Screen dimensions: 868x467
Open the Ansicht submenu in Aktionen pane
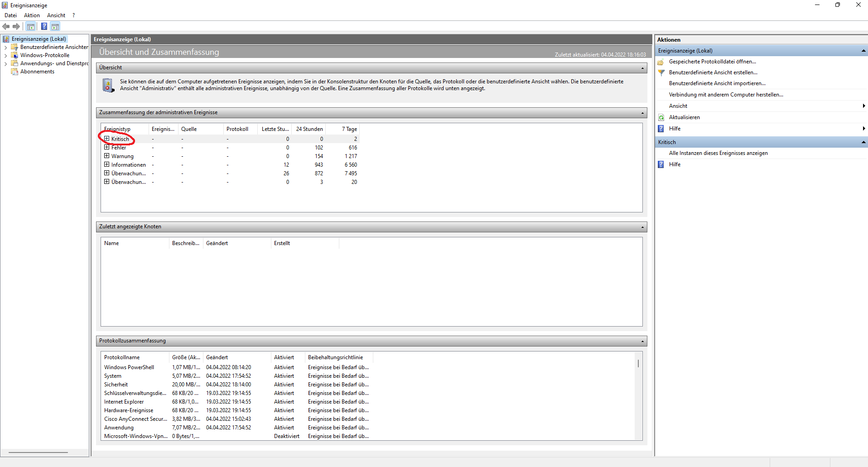761,106
